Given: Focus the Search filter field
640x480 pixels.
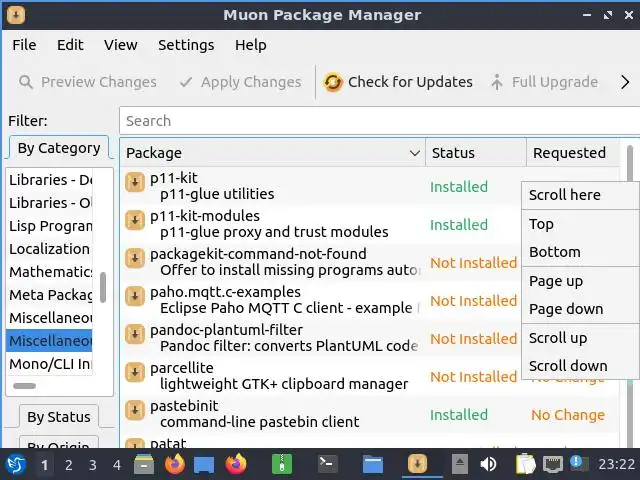Looking at the screenshot, I should [x=380, y=121].
